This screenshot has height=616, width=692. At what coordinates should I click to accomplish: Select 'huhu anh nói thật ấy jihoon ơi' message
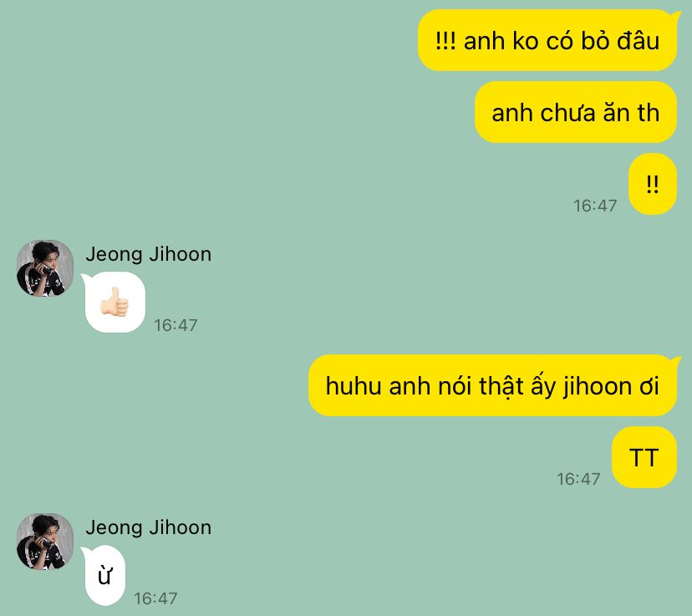point(492,385)
